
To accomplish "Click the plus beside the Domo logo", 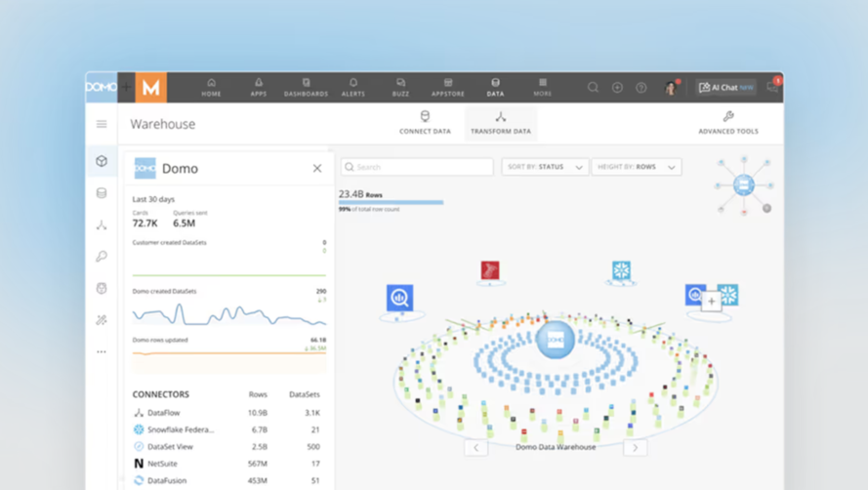I will tap(126, 88).
